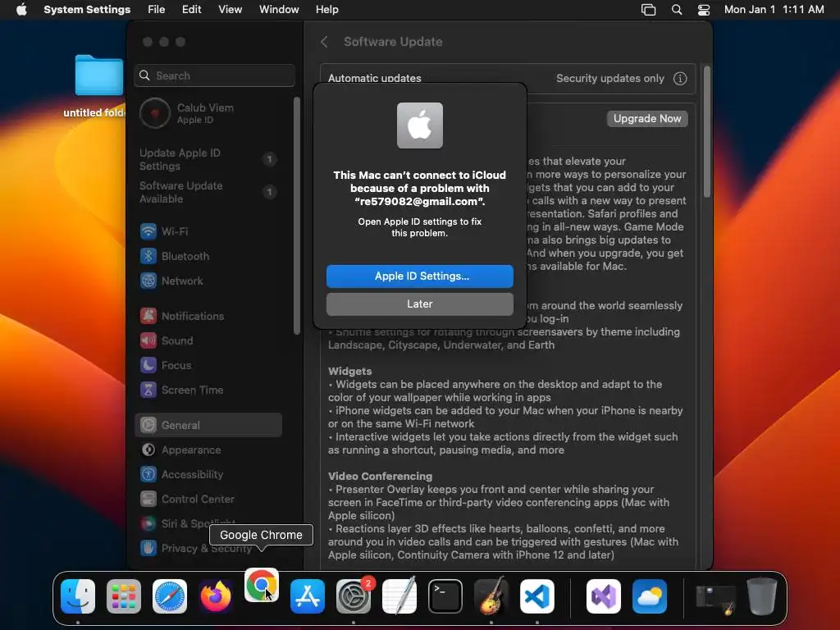This screenshot has width=840, height=630.
Task: Click the automatic updates info icon
Action: tap(680, 79)
